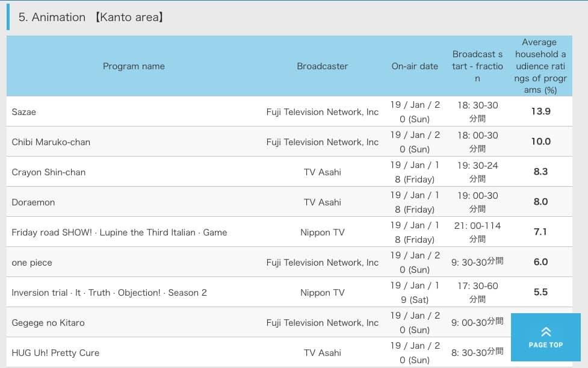Click Gegege no Kitaro program name

(x=48, y=323)
